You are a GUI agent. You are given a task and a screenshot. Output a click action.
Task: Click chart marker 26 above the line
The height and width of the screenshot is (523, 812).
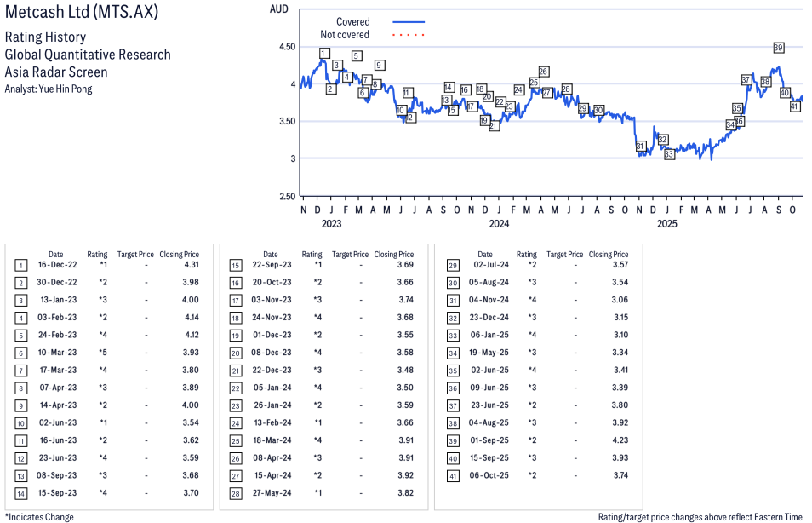(543, 72)
